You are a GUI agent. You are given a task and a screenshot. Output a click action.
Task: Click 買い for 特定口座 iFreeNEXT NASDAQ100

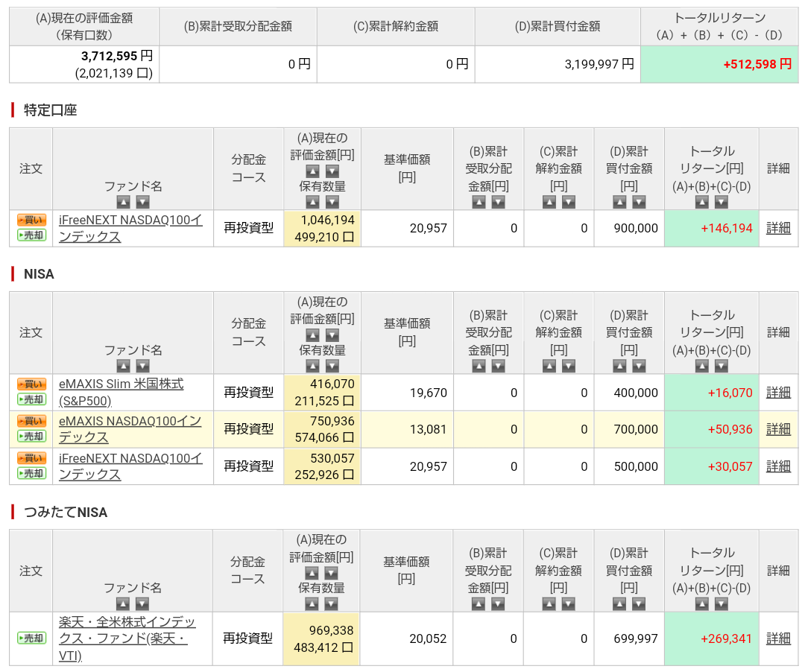click(32, 220)
